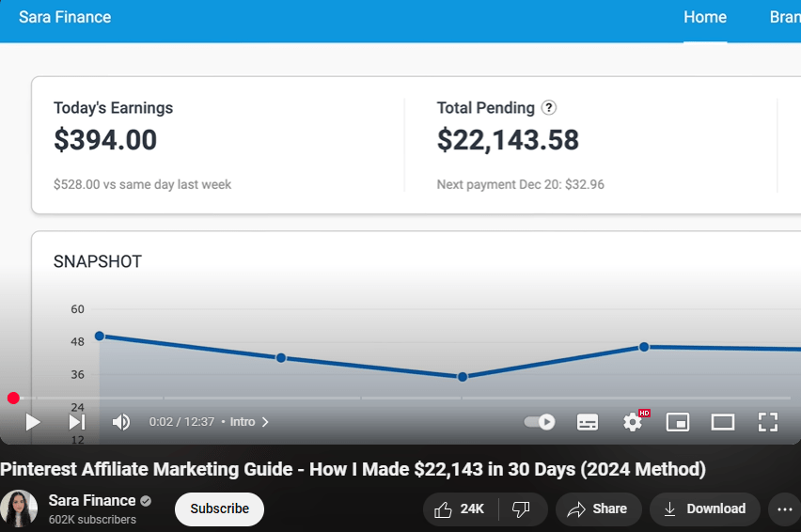
Task: Click the 0:02 / 12:37 time display
Action: pyautogui.click(x=181, y=422)
